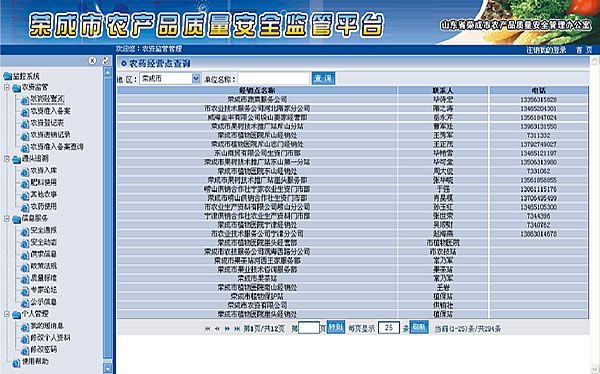Collapse the 农资监管 tree node
Image resolution: width=600 pixels, height=374 pixels.
[7, 88]
